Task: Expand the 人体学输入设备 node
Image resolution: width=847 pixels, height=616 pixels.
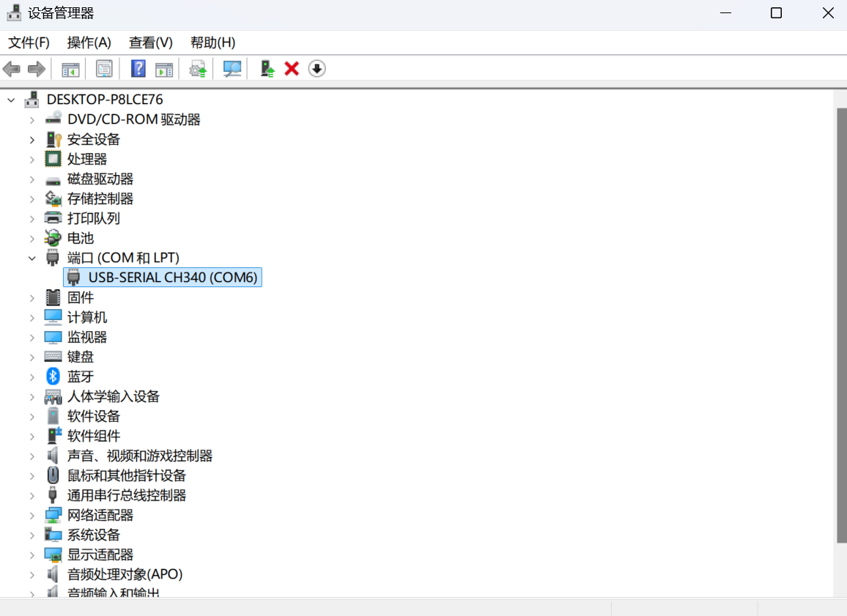Action: (32, 397)
